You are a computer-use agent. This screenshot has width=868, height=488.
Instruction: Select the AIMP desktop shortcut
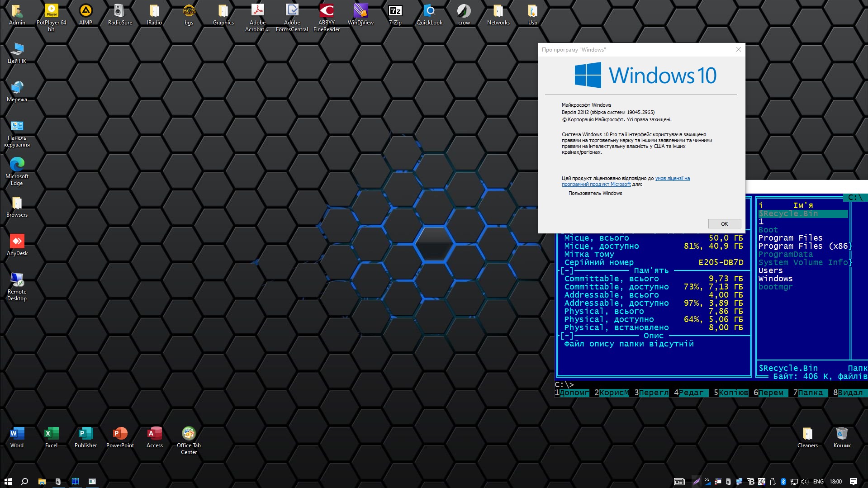tap(85, 11)
